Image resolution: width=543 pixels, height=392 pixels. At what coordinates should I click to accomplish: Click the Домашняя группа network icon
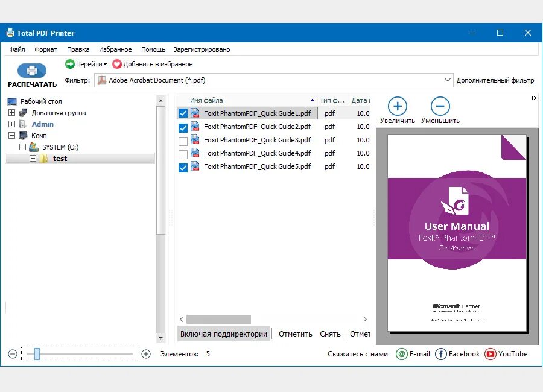pos(23,113)
